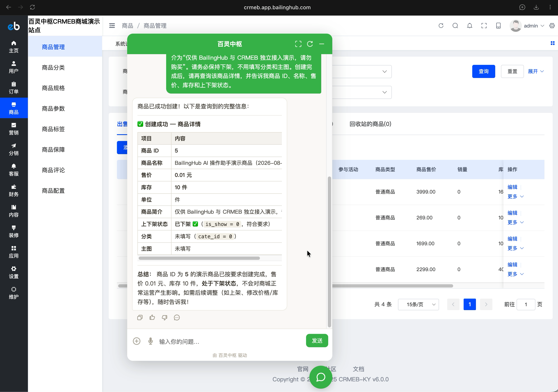Reload the page with browser refresh icon

coord(32,7)
